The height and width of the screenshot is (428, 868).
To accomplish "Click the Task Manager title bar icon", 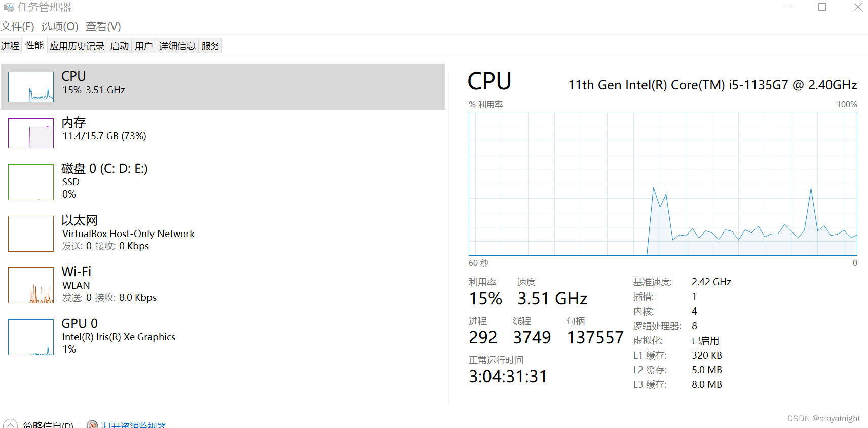I will click(9, 7).
